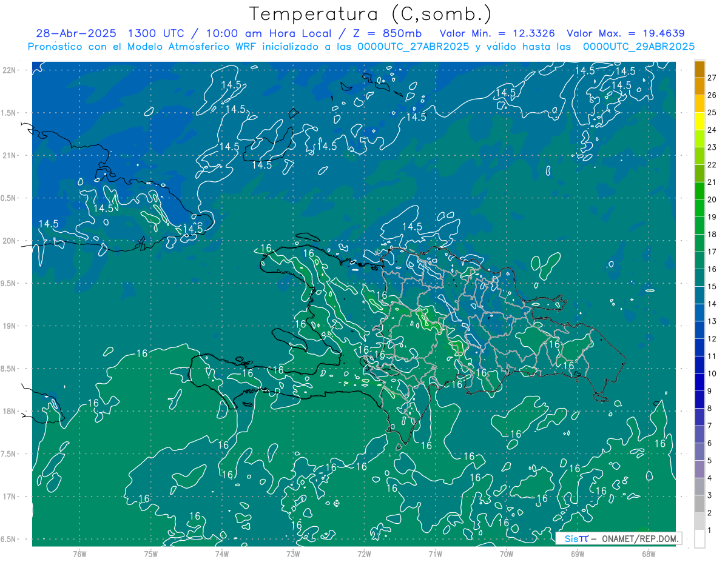Click the legend value '13'
Viewport: 728px width, 562px height.
(712, 321)
